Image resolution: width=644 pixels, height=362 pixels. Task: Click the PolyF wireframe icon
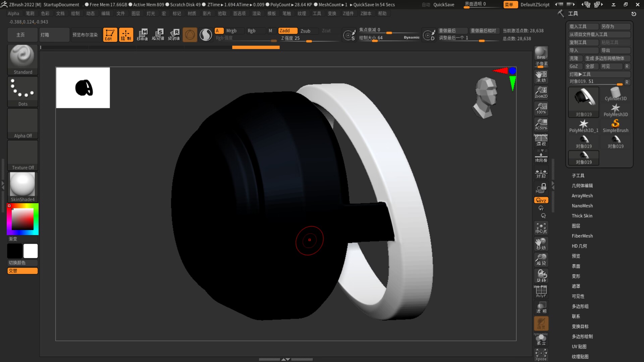tap(541, 291)
